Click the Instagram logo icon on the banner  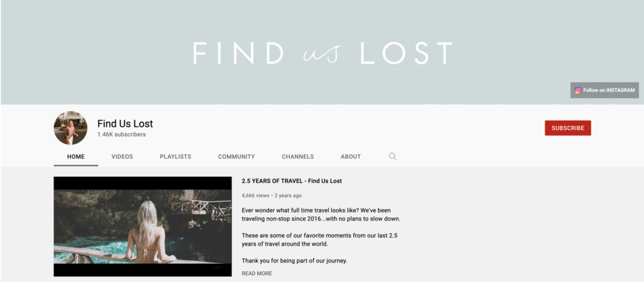(x=577, y=90)
